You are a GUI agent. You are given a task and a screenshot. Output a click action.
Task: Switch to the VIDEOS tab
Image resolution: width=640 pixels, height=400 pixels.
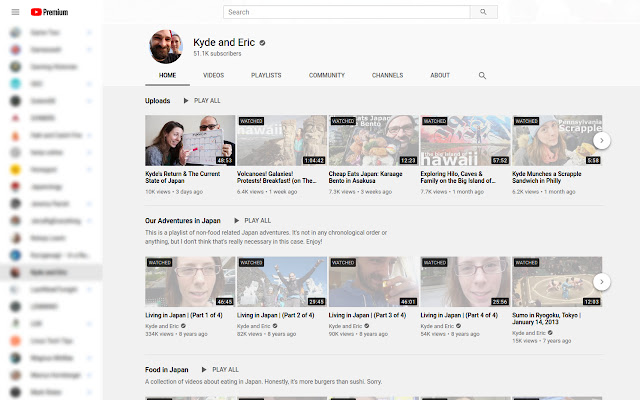[x=213, y=75]
